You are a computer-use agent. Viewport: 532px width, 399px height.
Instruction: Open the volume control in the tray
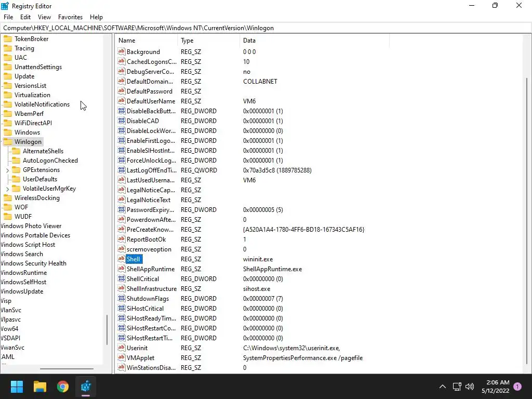click(470, 387)
